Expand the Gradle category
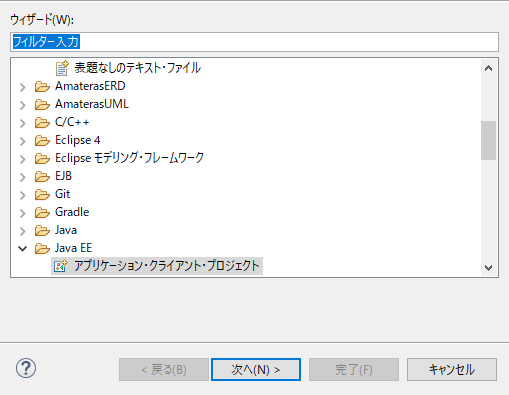The image size is (509, 395). (x=23, y=213)
